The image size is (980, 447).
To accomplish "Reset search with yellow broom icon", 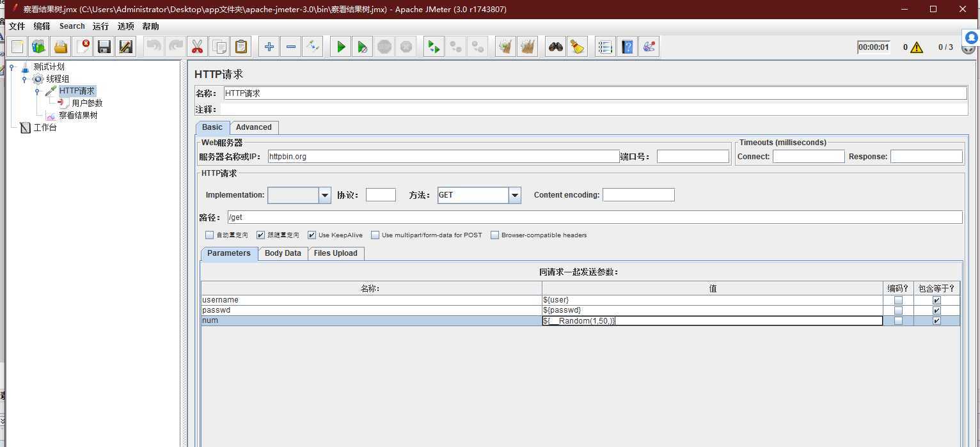I will coord(578,47).
